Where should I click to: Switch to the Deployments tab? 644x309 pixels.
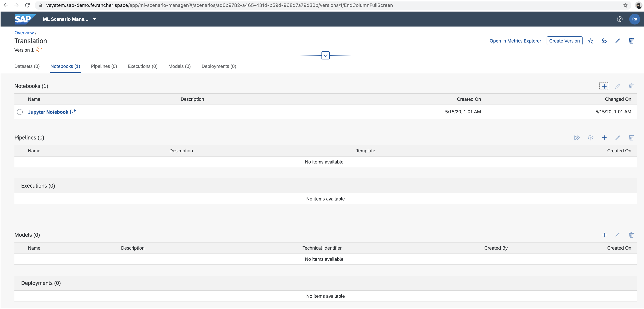point(219,66)
